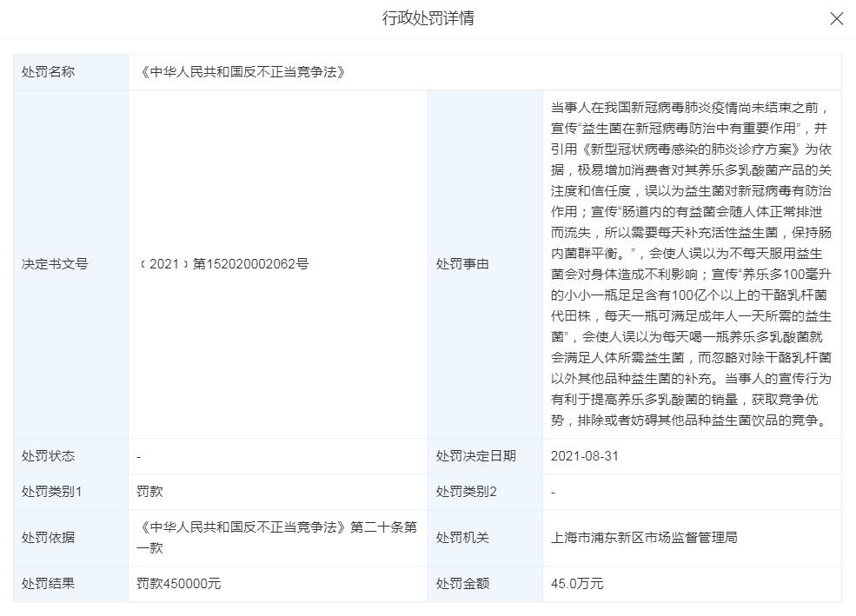Select the 罚款 category value
The height and width of the screenshot is (616, 856).
point(149,492)
